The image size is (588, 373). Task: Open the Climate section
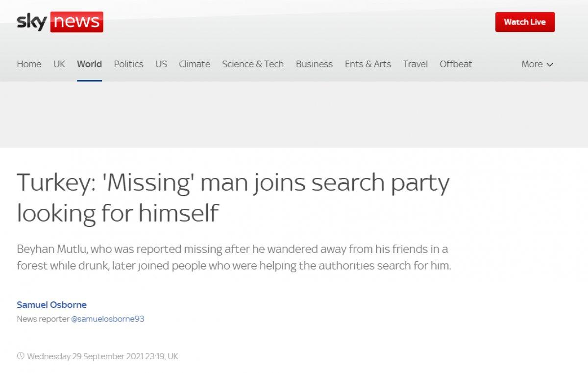tap(195, 64)
